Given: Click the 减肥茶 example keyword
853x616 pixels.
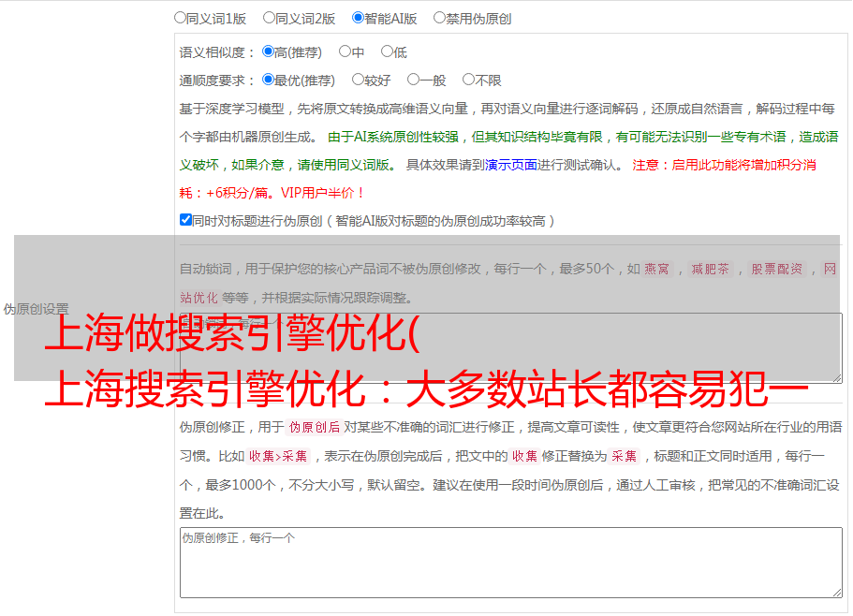Looking at the screenshot, I should (710, 269).
